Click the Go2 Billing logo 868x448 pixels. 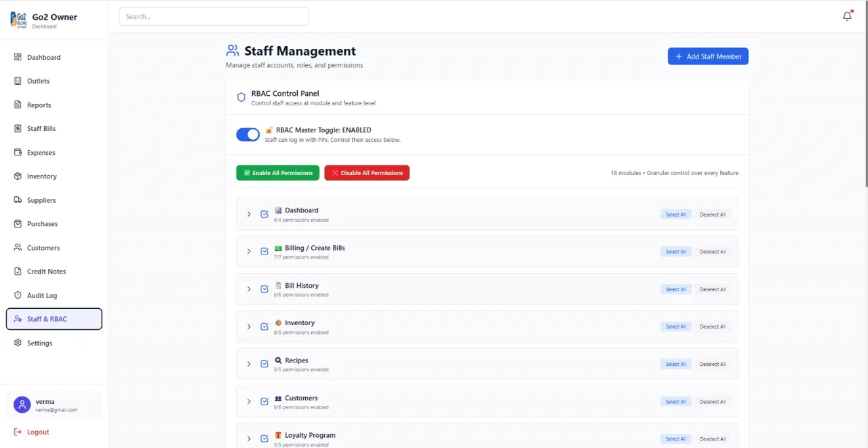coord(18,20)
